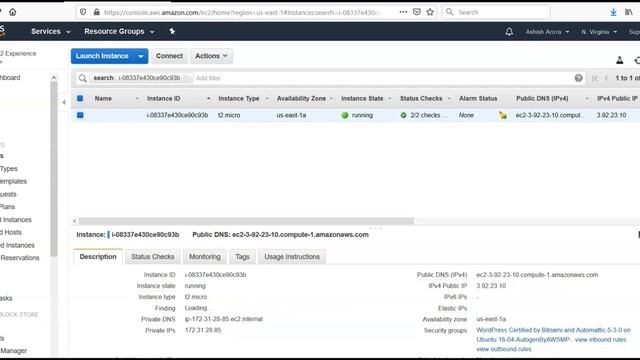Open the Ashish Arora account menu

click(547, 32)
